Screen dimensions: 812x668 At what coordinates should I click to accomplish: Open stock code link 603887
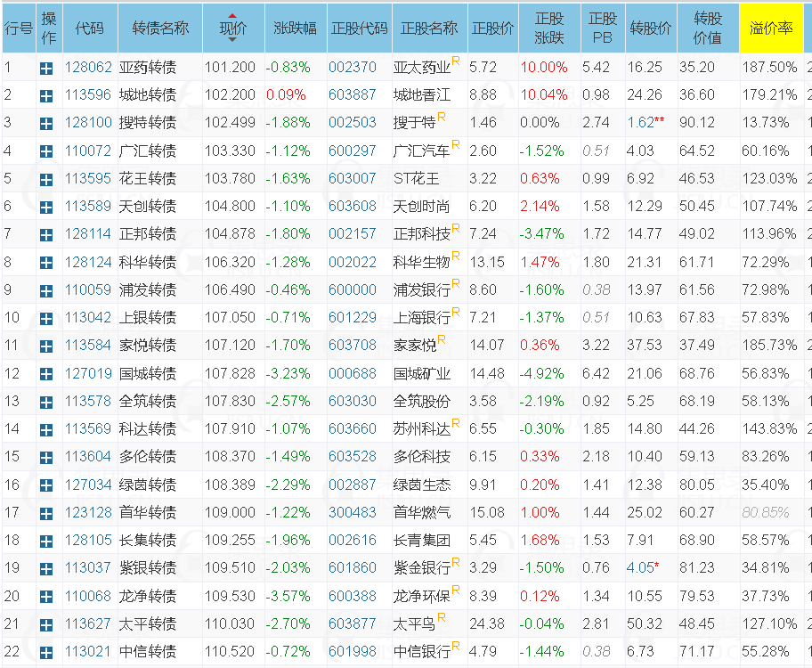point(353,94)
